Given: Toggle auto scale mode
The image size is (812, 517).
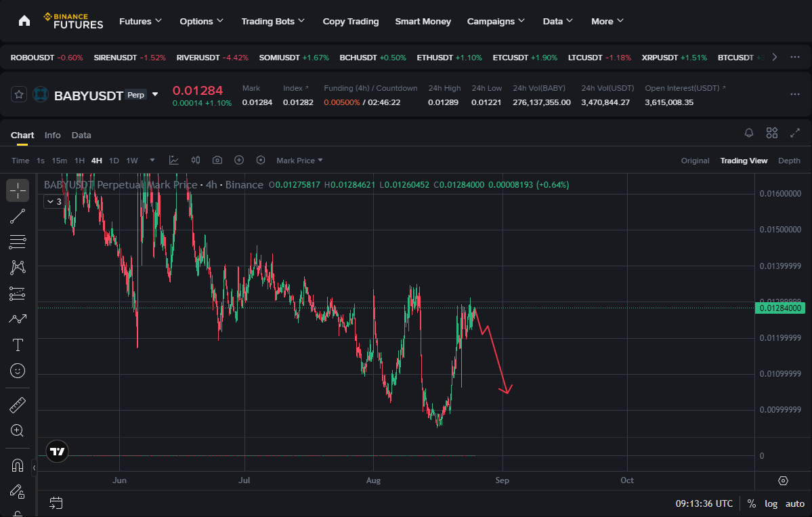Looking at the screenshot, I should pos(795,503).
